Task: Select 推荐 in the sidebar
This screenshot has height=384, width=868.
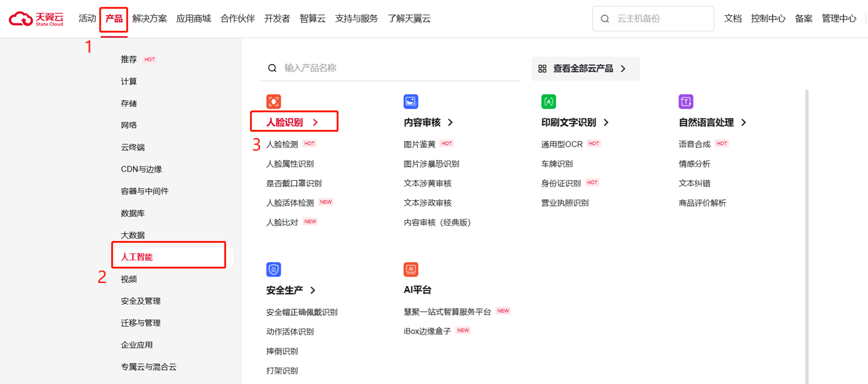Action: point(129,60)
